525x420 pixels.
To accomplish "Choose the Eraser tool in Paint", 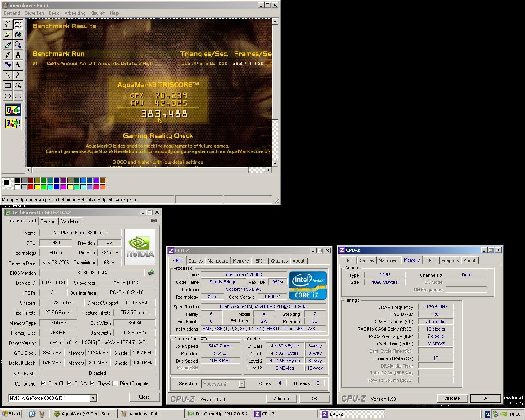I will coord(7,34).
